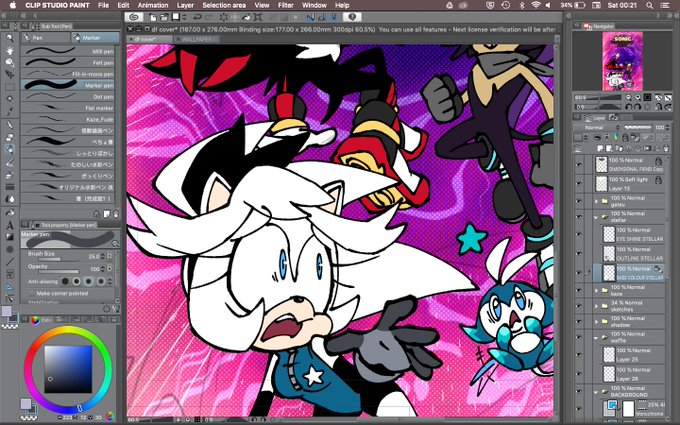Collapse the BACKGROUND layer folder
The image size is (680, 425).
pos(596,391)
